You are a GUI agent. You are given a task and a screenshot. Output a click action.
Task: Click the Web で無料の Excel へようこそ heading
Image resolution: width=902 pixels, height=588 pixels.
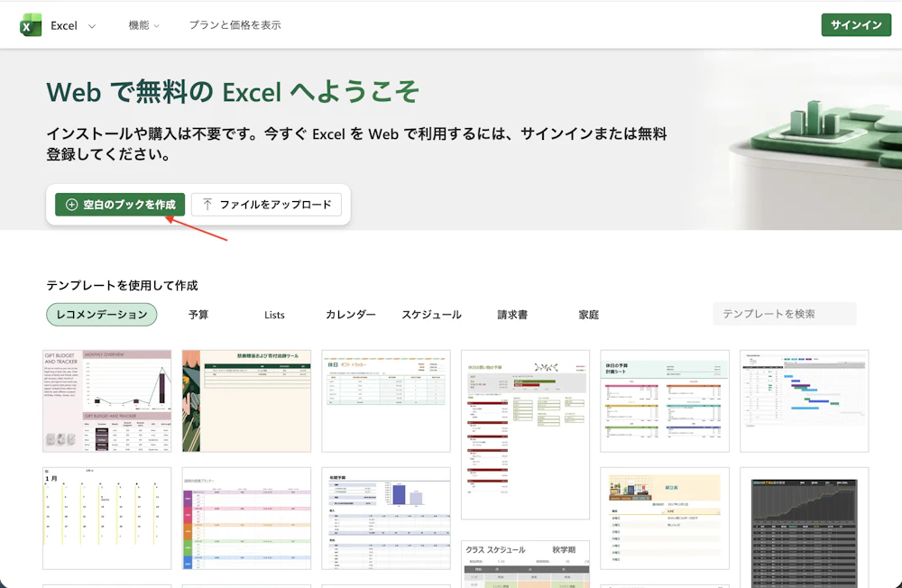[233, 92]
